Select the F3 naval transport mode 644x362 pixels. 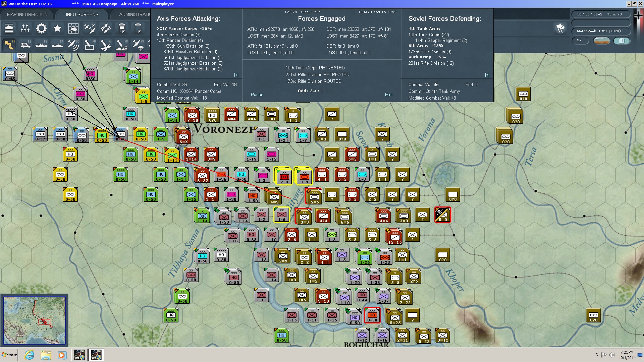tap(41, 45)
